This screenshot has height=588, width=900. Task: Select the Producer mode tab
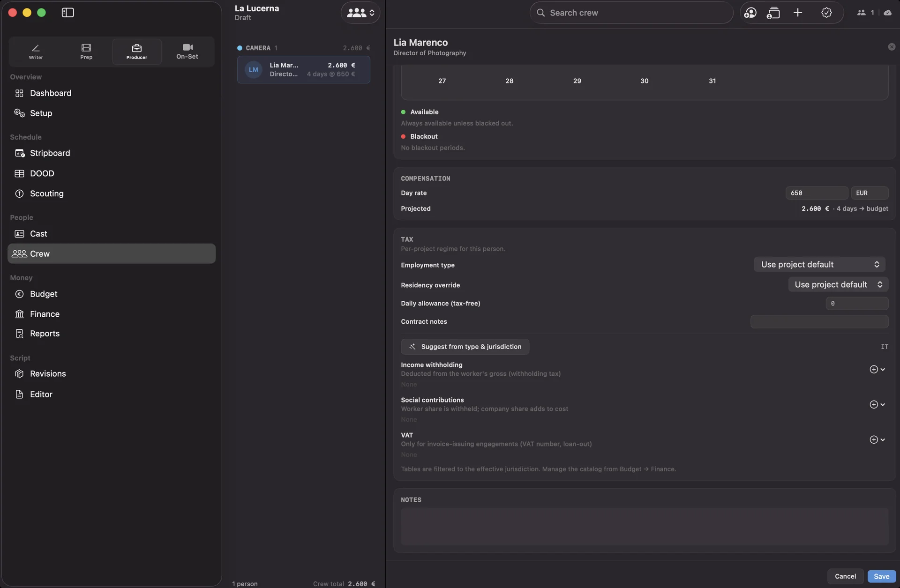(x=136, y=52)
